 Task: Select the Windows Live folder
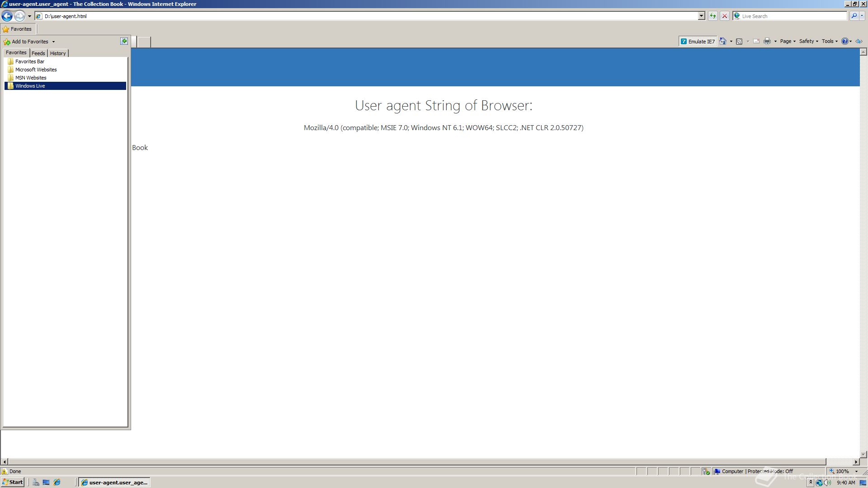click(65, 86)
